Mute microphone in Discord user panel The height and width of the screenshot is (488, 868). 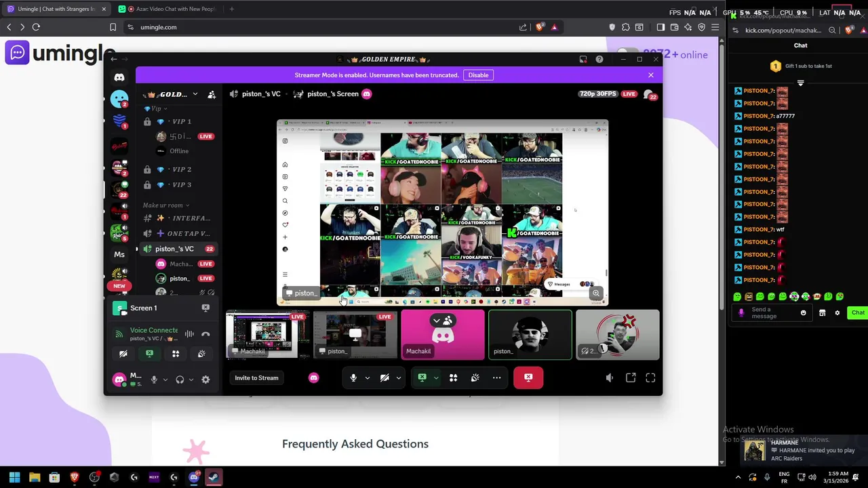154,380
